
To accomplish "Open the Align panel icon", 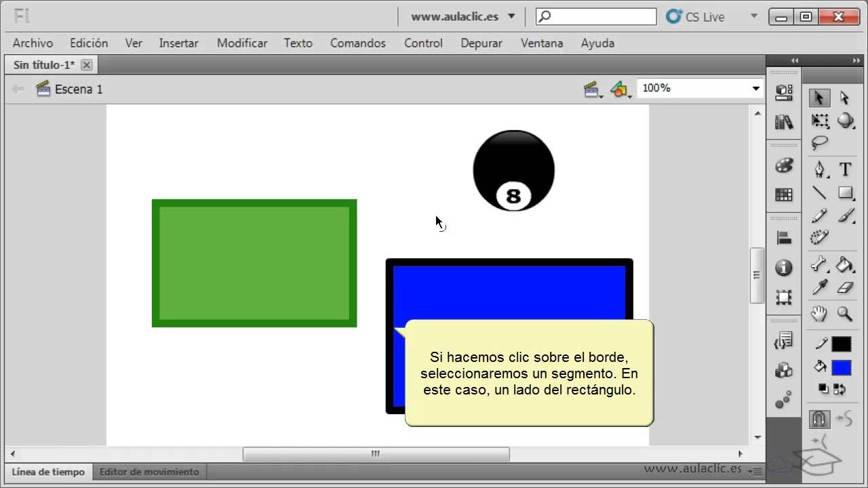I will 784,238.
